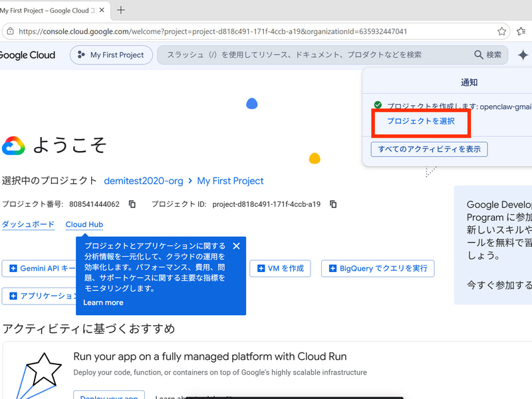Select project number 808541444062 text

point(94,204)
